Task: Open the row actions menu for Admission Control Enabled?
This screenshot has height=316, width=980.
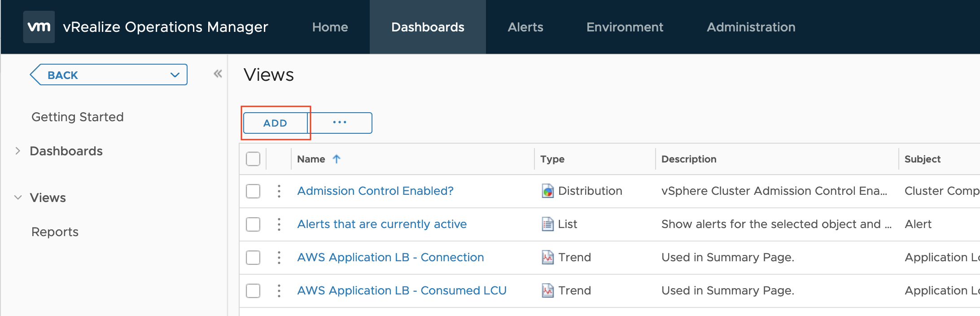Action: coord(279,191)
